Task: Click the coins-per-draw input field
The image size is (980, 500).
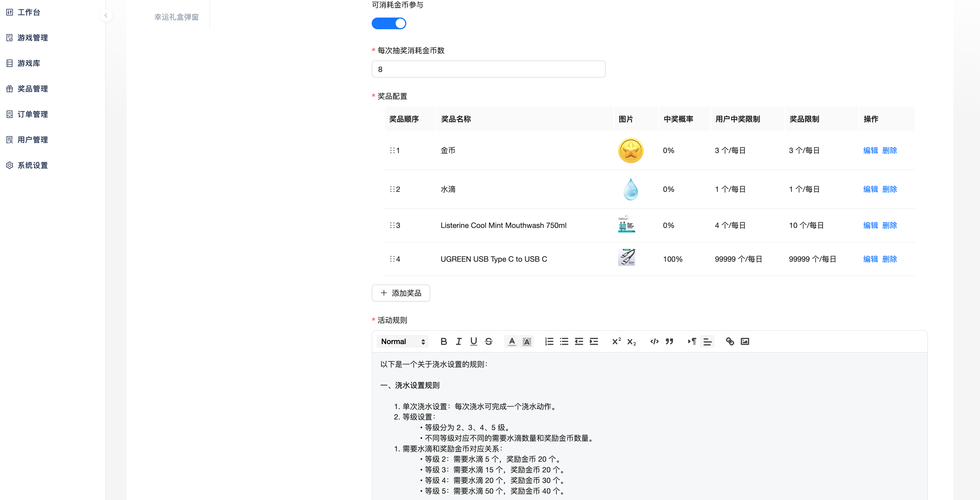Action: [x=488, y=69]
